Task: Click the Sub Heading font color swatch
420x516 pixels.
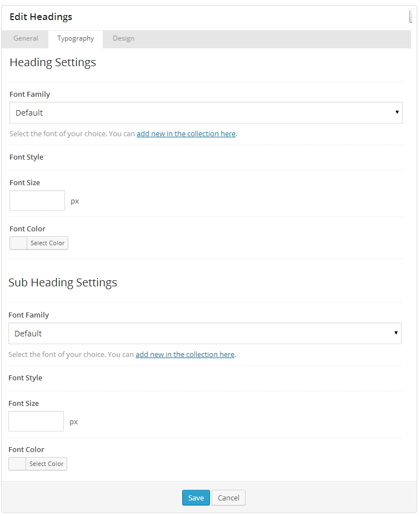Action: point(18,464)
